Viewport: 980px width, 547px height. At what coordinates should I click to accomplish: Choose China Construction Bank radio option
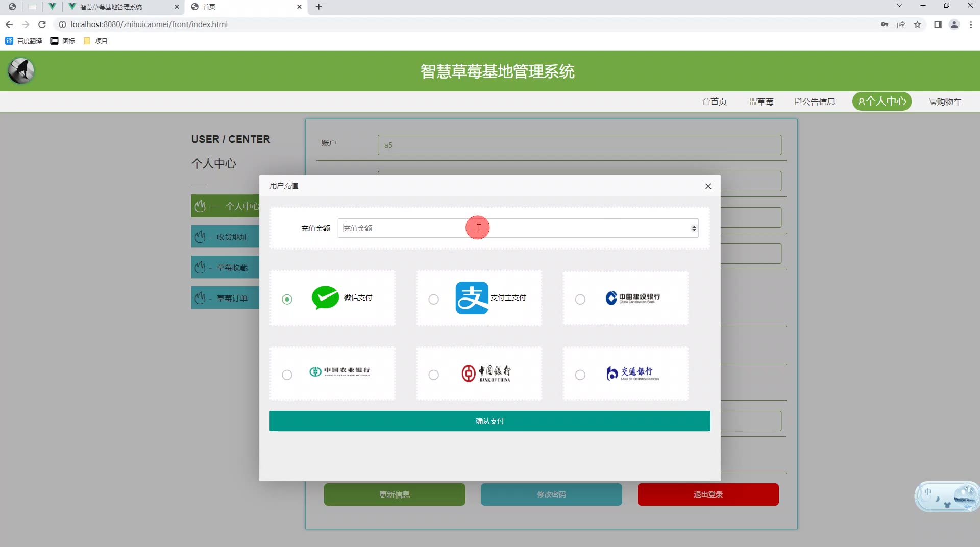coord(580,299)
